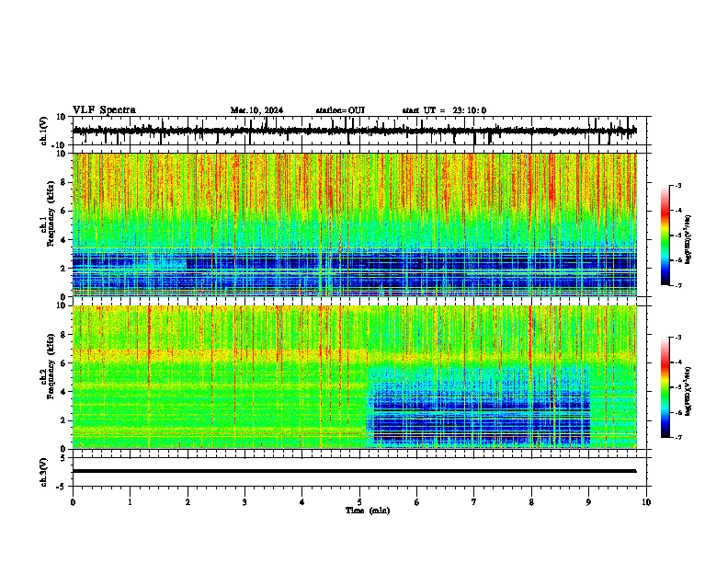Click time axis tick label '8'
The width and height of the screenshot is (728, 563).
tap(531, 502)
